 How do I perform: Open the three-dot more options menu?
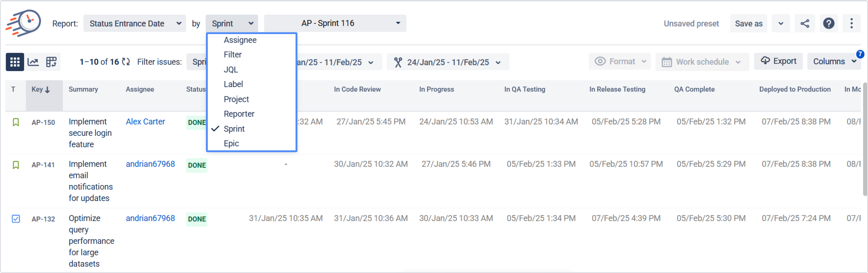(851, 24)
